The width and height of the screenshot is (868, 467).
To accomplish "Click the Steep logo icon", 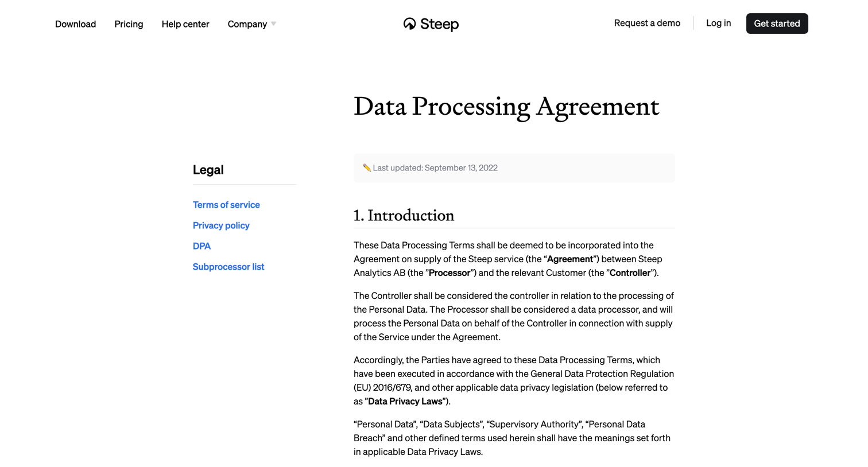I will 409,24.
